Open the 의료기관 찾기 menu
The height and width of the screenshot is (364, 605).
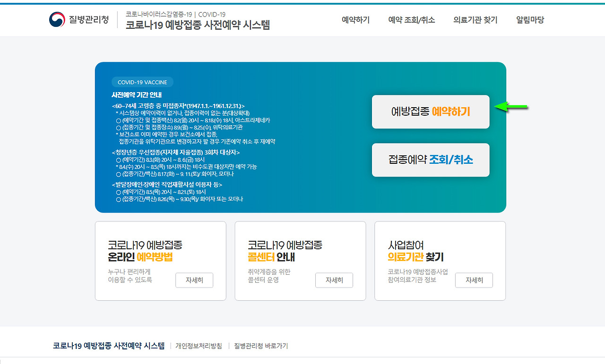(475, 20)
